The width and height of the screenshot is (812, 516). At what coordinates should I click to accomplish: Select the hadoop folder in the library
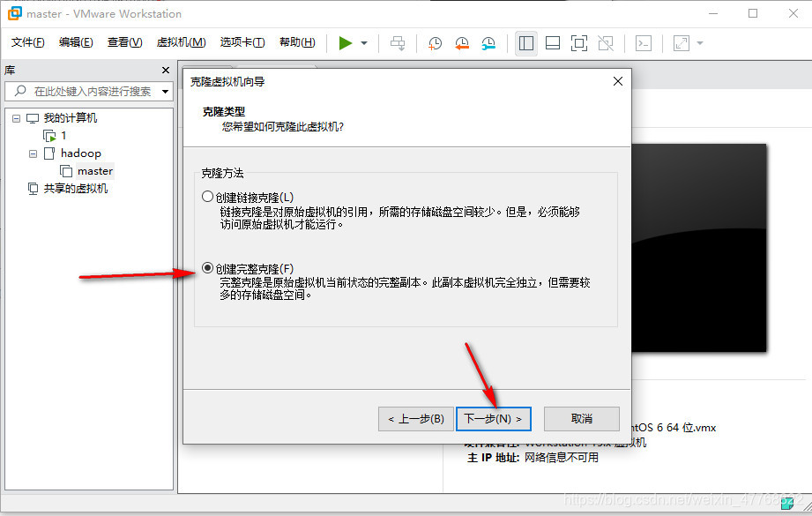click(80, 153)
